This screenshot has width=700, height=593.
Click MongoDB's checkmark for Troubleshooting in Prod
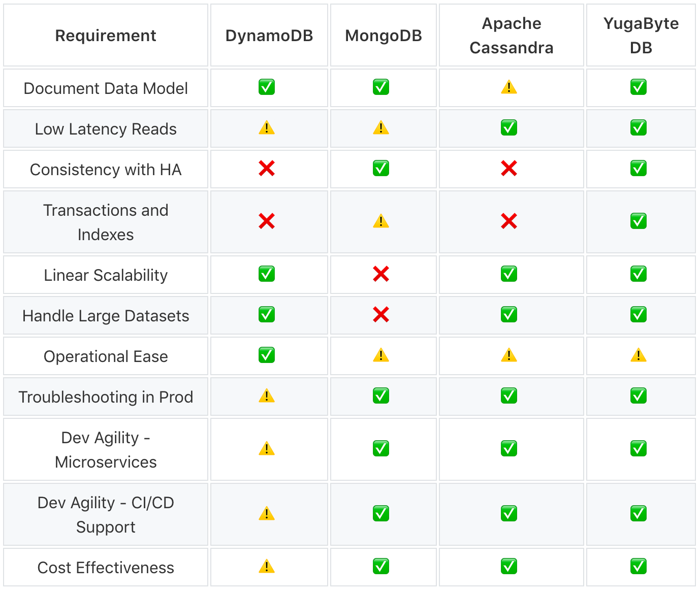coord(381,396)
